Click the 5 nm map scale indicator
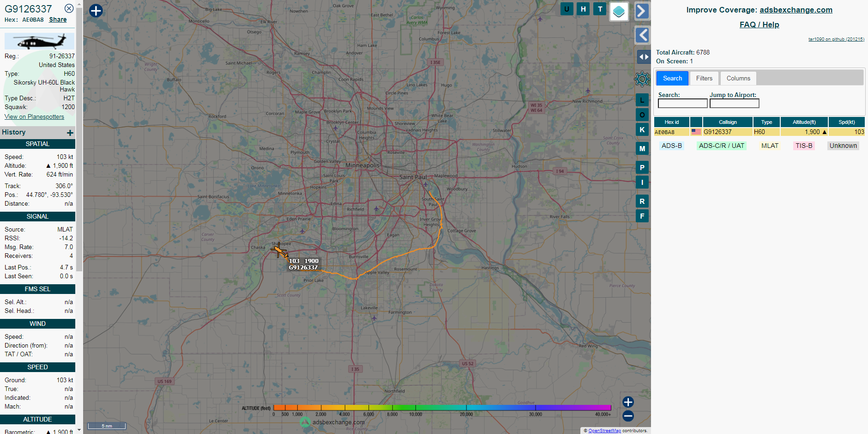The height and width of the screenshot is (434, 868). coord(107,426)
